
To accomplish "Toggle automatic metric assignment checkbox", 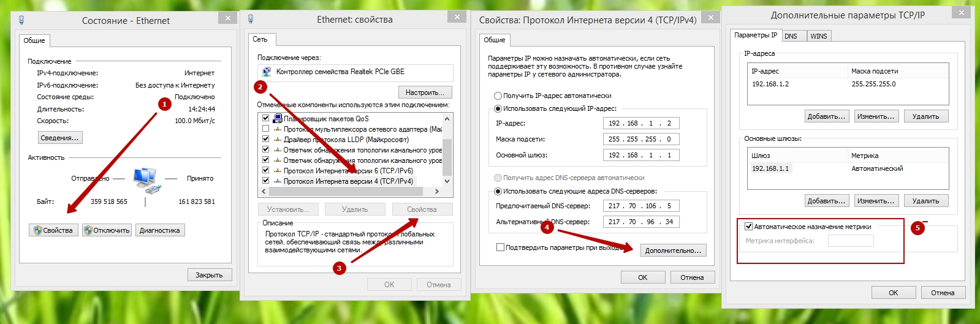I will pos(748,227).
